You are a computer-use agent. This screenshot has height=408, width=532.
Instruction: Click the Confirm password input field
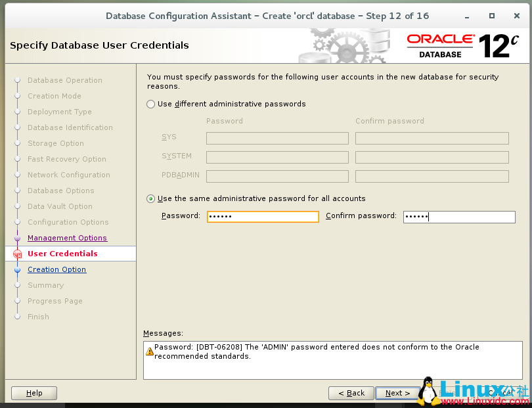click(x=460, y=216)
